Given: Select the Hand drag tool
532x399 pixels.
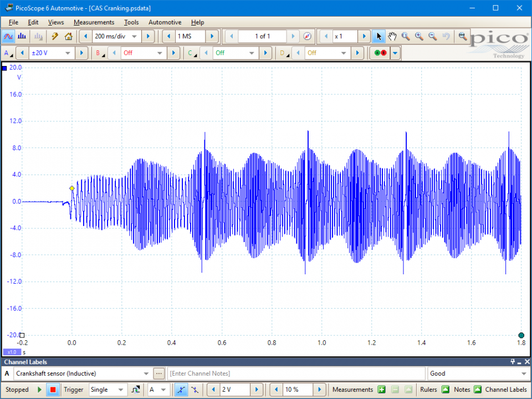Looking at the screenshot, I should 392,37.
